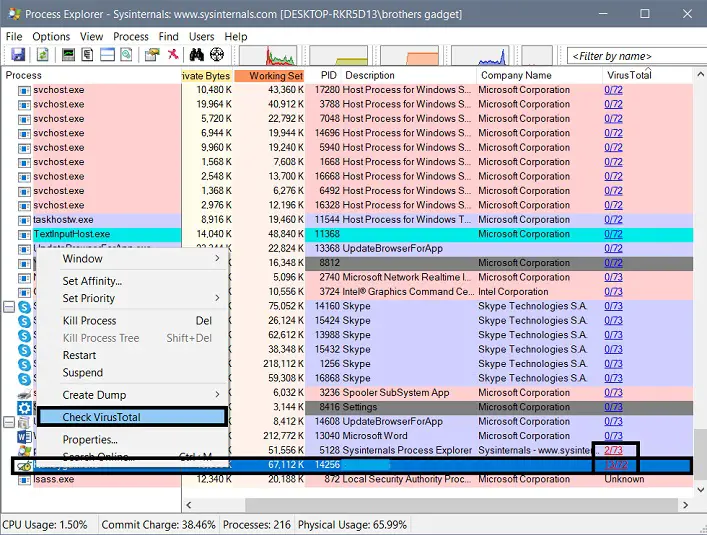Open the 13/72 VirusTotal link in selected row
The width and height of the screenshot is (707, 535).
[x=615, y=465]
